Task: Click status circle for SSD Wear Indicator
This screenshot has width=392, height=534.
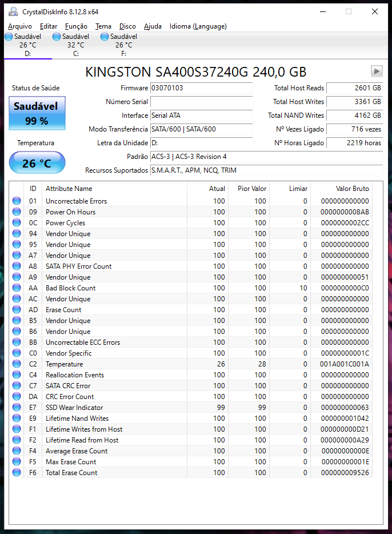Action: click(x=17, y=407)
